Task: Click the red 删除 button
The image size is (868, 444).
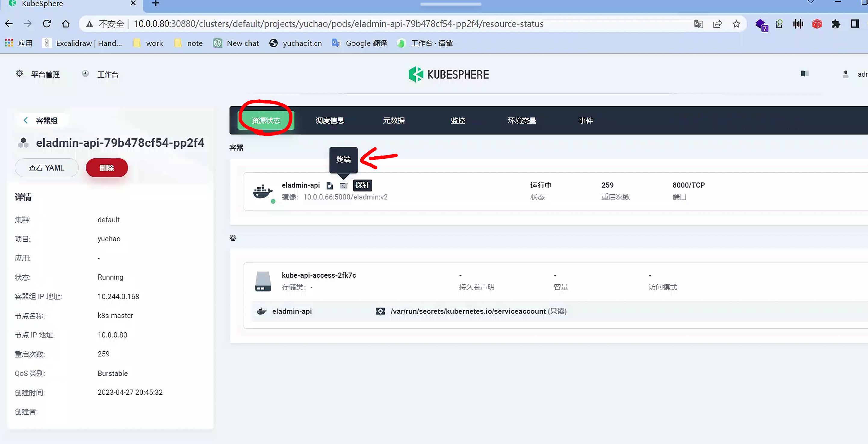Action: pyautogui.click(x=107, y=168)
